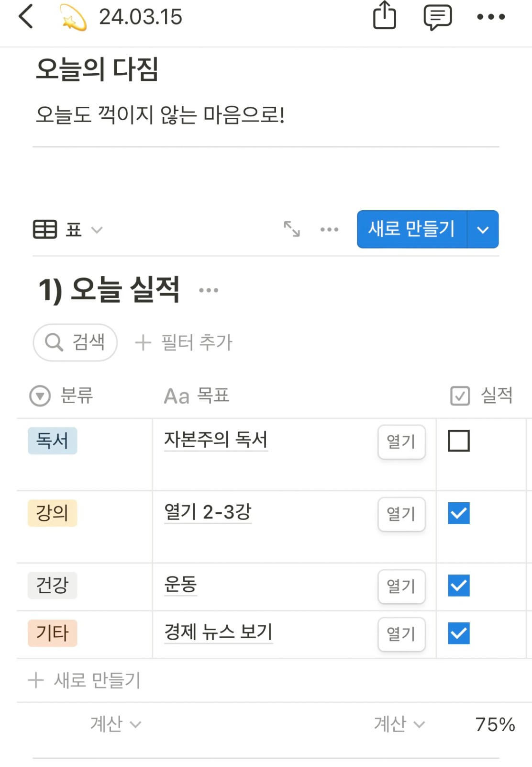Tap the back arrow icon

pos(26,17)
